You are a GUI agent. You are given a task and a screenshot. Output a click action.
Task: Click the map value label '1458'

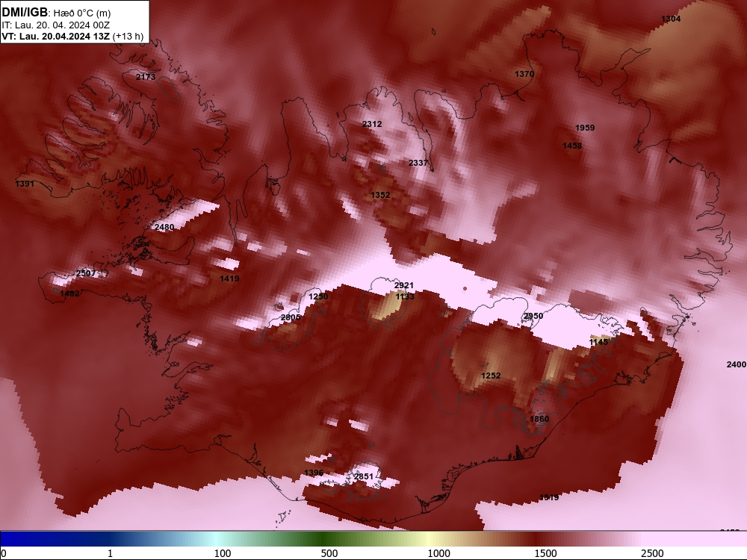pyautogui.click(x=571, y=146)
